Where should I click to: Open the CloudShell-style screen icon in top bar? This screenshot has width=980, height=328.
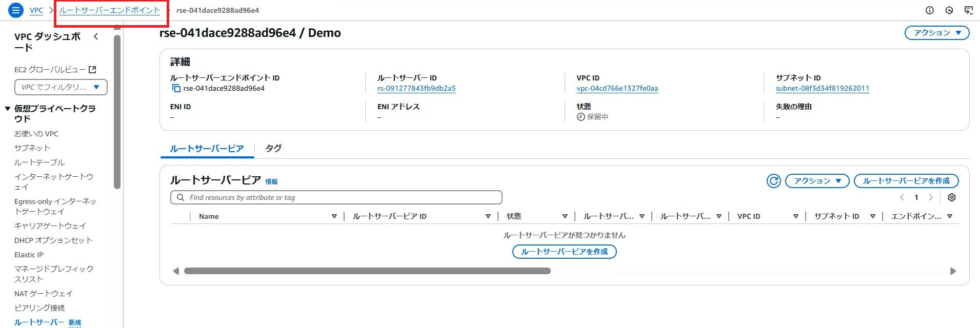click(969, 10)
